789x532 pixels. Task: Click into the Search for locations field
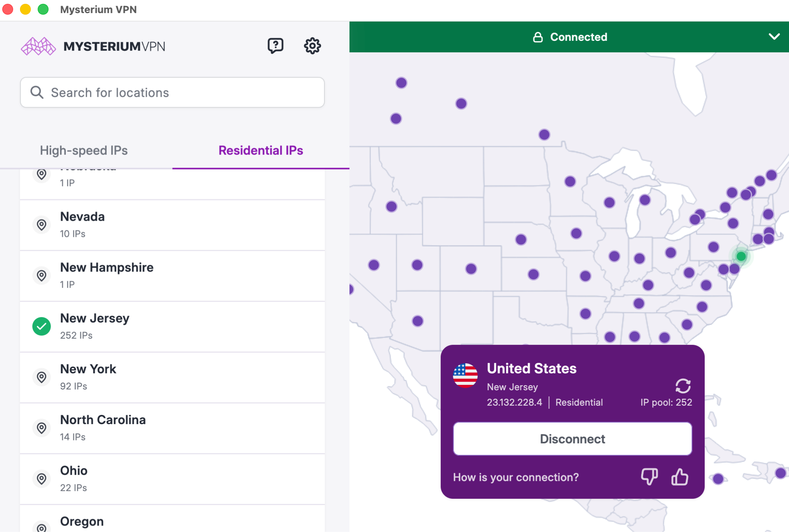(172, 92)
